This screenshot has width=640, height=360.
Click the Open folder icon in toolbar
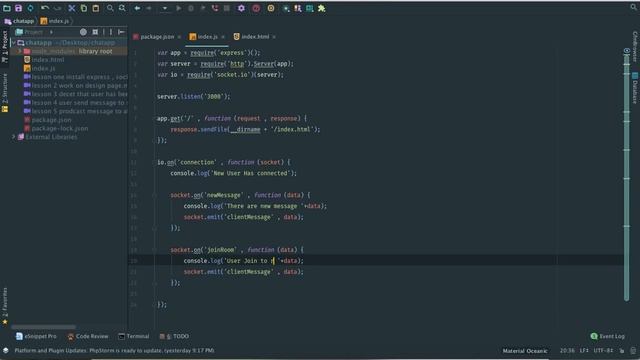7,8
